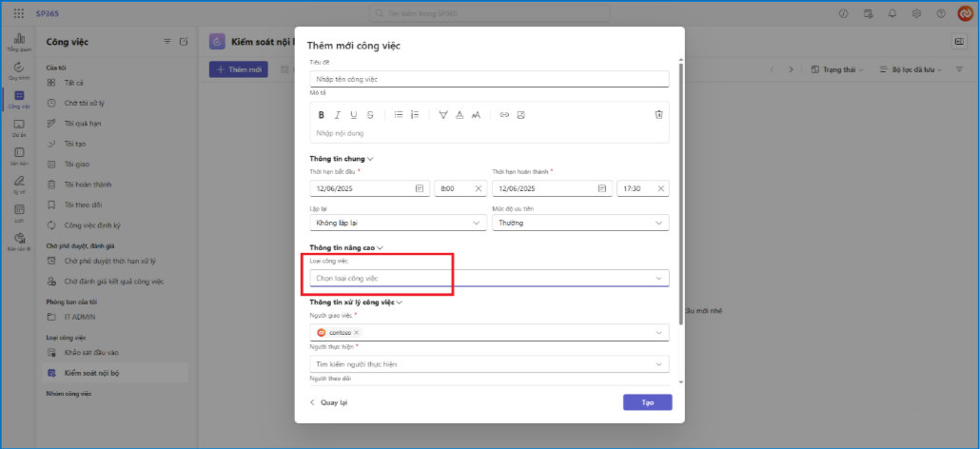The width and height of the screenshot is (980, 449).
Task: Clear the 17:30 completion time
Action: 660,189
